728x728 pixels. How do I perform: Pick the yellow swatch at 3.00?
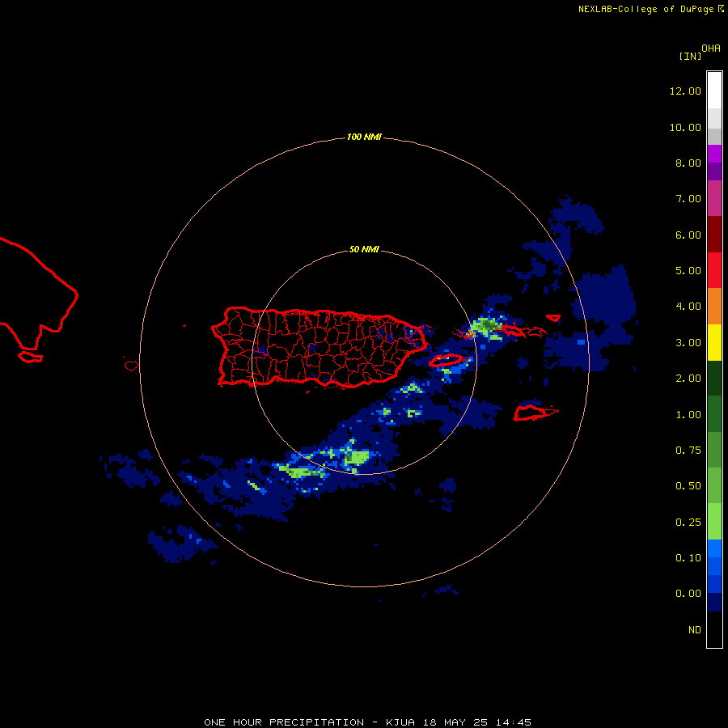click(x=714, y=342)
